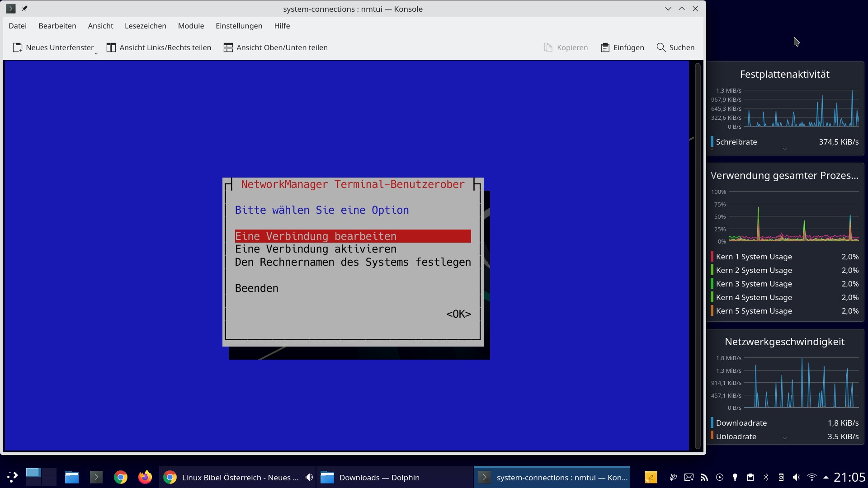Split terminal view with Ansicht Links/Rechts teilen icon
The height and width of the screenshot is (488, 868).
click(111, 47)
